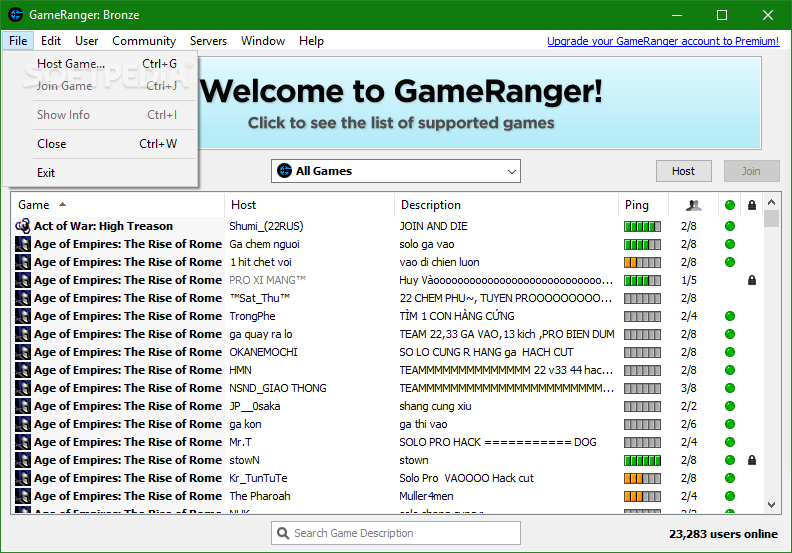The height and width of the screenshot is (553, 792).
Task: Open the Edit menu
Action: [x=51, y=41]
